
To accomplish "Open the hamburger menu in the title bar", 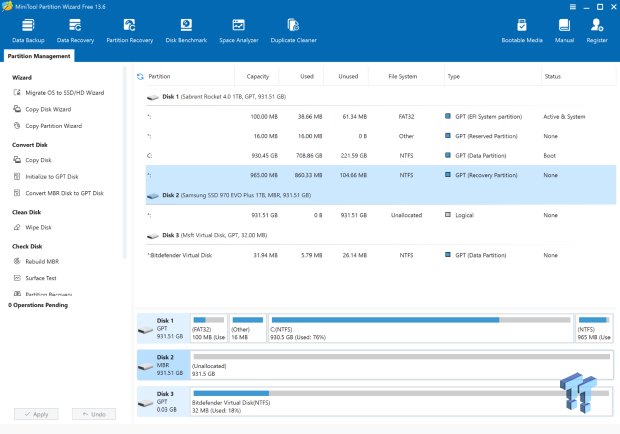I will tap(573, 7).
